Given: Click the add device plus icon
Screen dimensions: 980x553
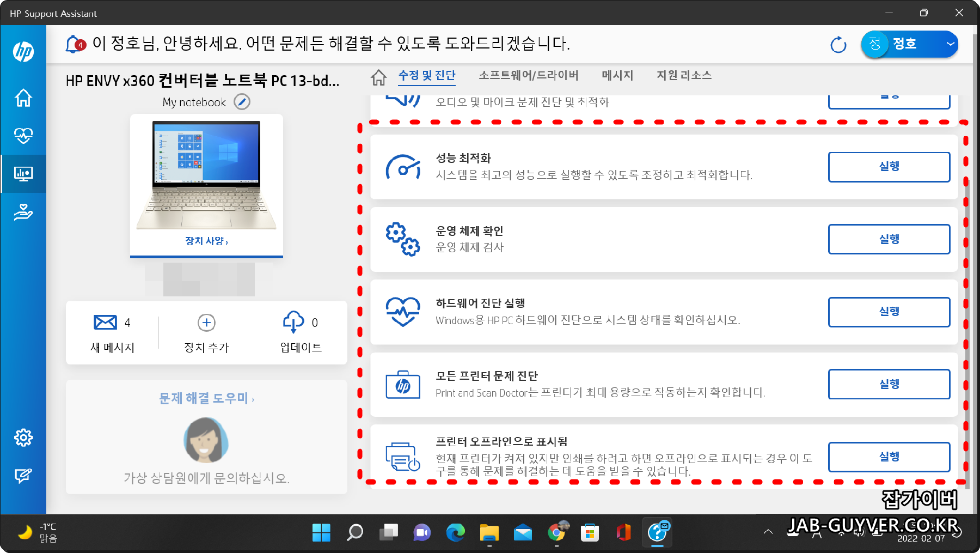Looking at the screenshot, I should pos(206,323).
